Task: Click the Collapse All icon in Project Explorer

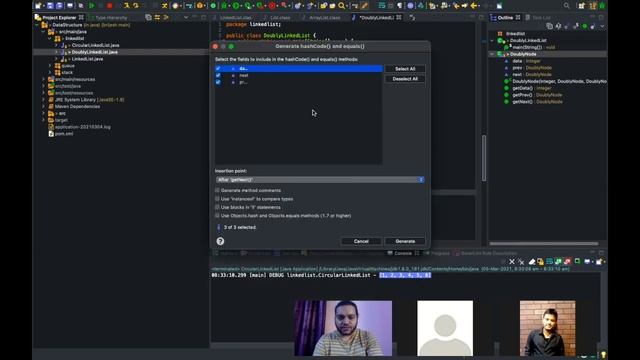Action: coord(149,17)
